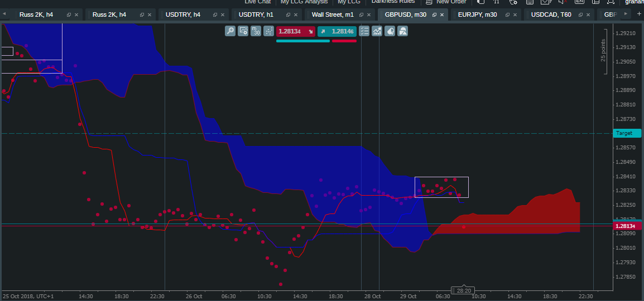Add a new chart tab with plus
Viewport: 644px width, 301px height.
click(x=639, y=14)
